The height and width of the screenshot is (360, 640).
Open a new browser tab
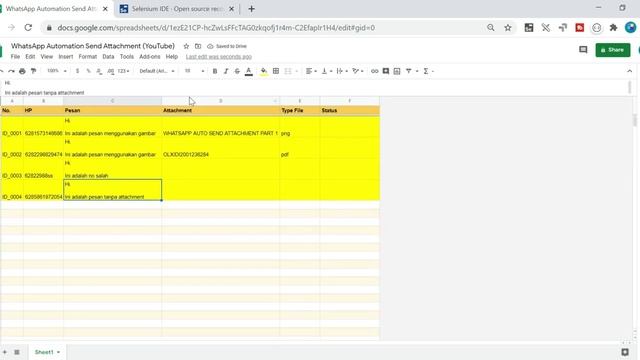(x=251, y=9)
